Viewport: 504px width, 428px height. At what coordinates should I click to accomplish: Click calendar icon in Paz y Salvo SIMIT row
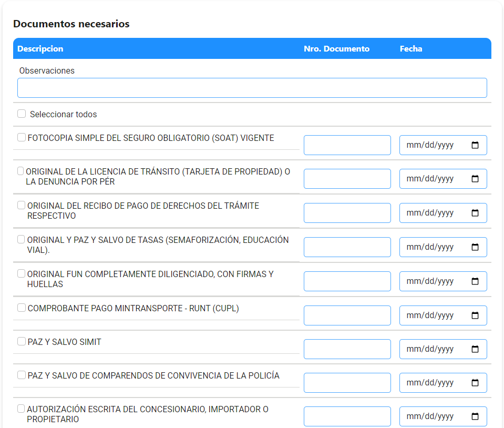tap(475, 349)
